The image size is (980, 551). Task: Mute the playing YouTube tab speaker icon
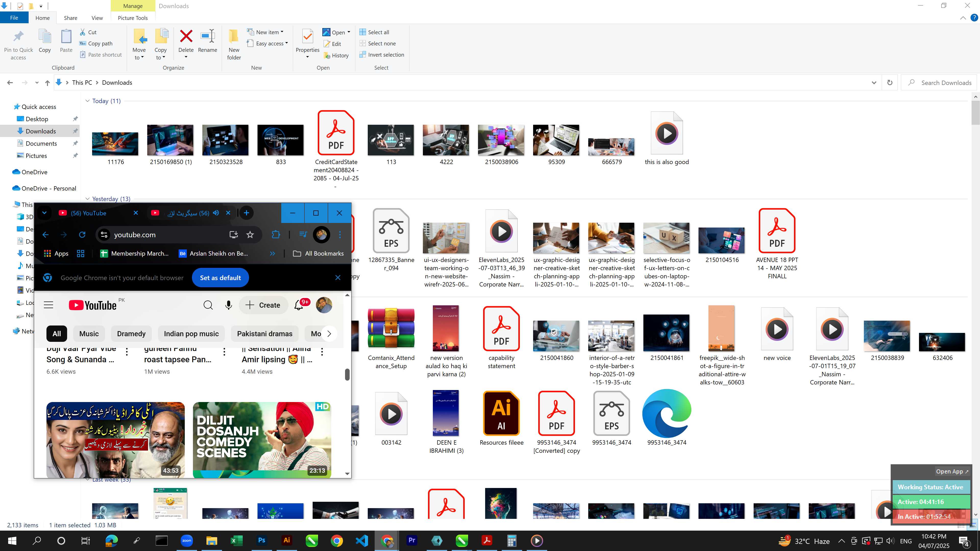pyautogui.click(x=216, y=213)
